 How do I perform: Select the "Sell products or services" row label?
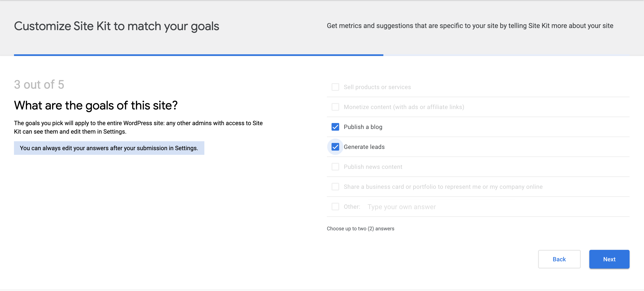(x=377, y=87)
